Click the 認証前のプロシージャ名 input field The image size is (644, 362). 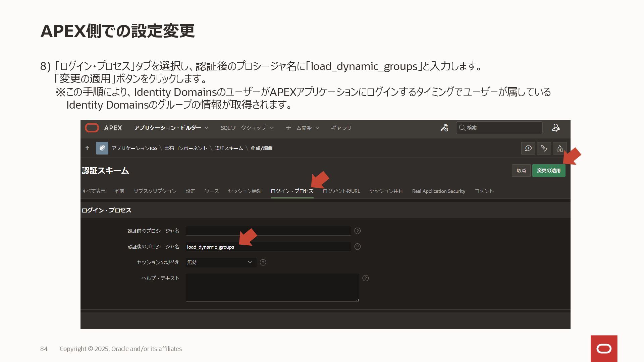[268, 231]
